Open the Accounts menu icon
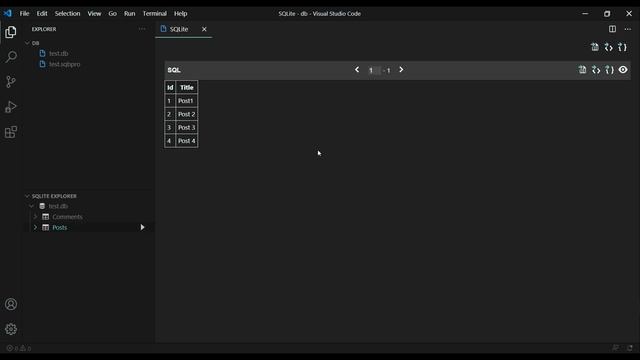This screenshot has height=360, width=640. [11, 304]
